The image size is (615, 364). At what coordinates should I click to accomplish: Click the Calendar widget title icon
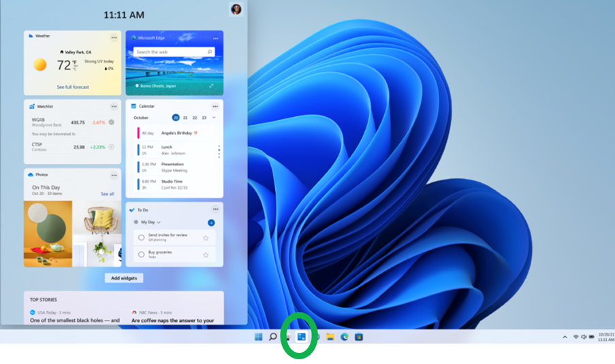pyautogui.click(x=133, y=106)
